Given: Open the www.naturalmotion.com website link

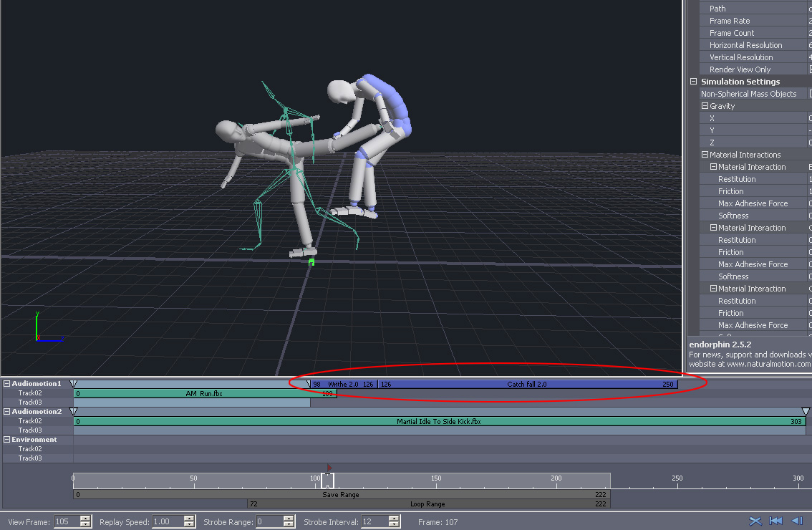Looking at the screenshot, I should 768,365.
